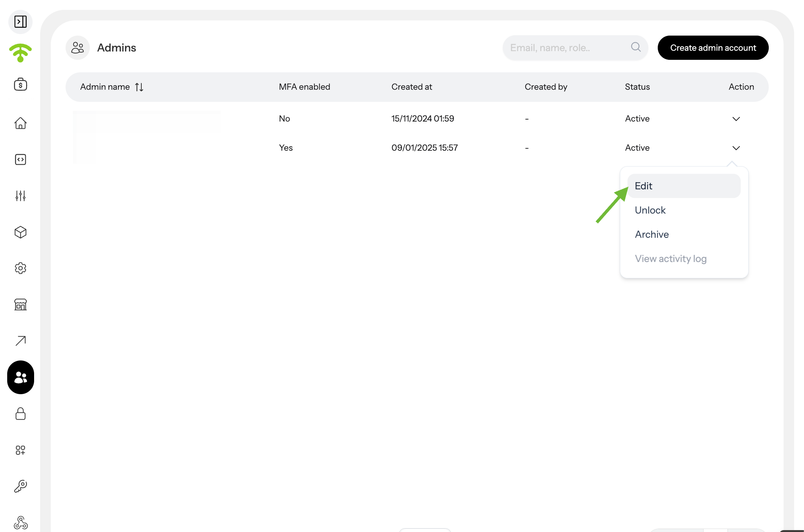The image size is (804, 532).
Task: Open the webhooks icon at sidebar bottom
Action: [x=20, y=523]
